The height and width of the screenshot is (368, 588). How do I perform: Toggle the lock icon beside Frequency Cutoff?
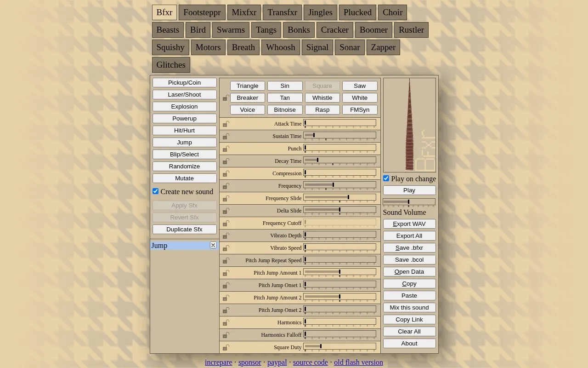[x=226, y=224]
